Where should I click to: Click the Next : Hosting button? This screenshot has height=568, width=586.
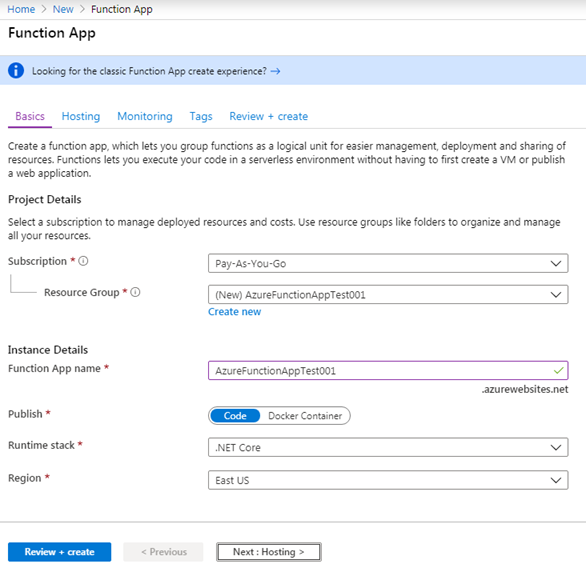tap(269, 552)
